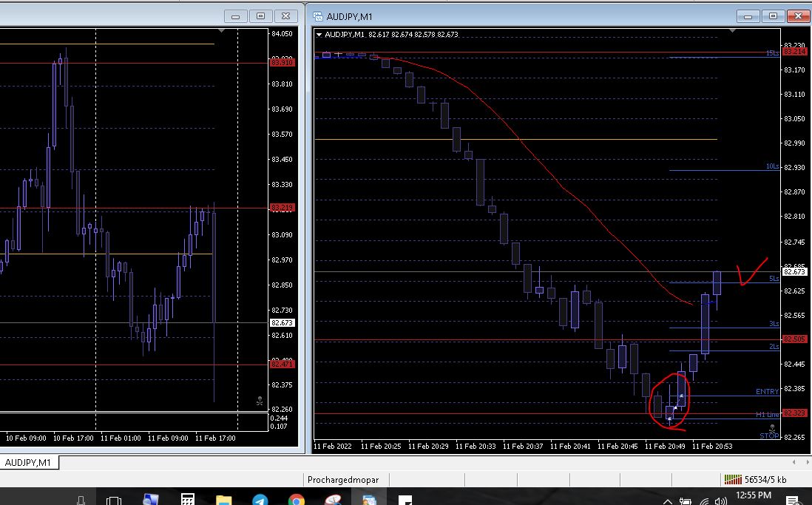Click the 10Ls line label

tap(772, 166)
